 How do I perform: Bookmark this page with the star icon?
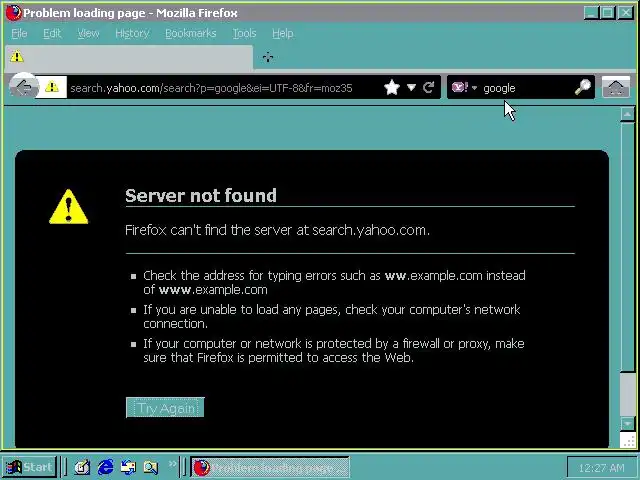click(392, 87)
